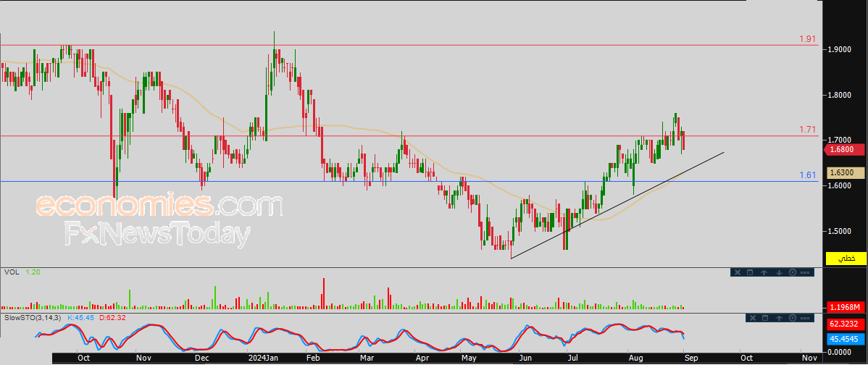Click the Oct 2023 time axis label
The image size is (868, 365).
point(83,358)
